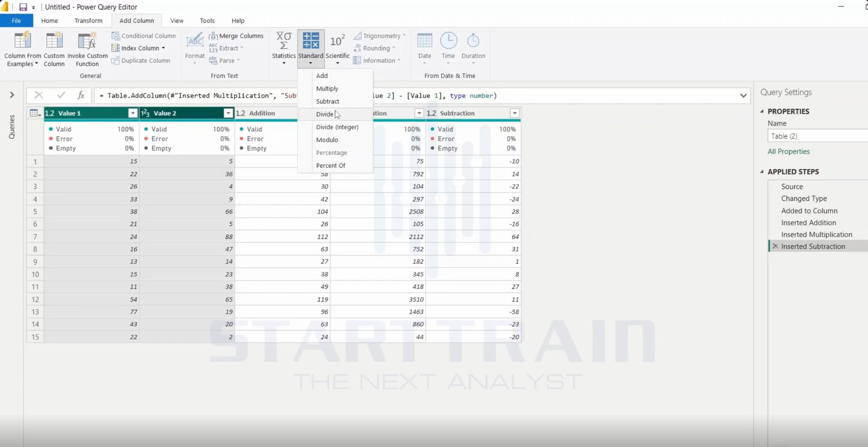Open Statistics number functions
Viewport: 868px width, 447px height.
pos(284,48)
